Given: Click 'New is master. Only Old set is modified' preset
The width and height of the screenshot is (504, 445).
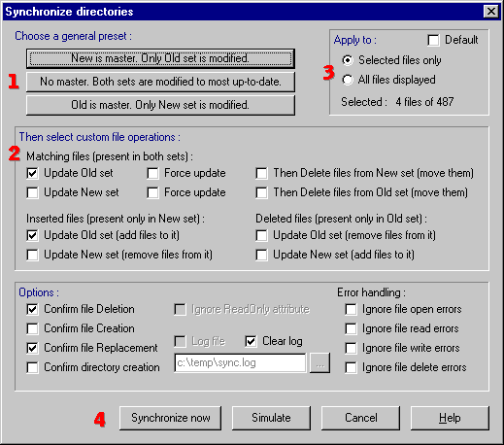Looking at the screenshot, I should [x=160, y=58].
